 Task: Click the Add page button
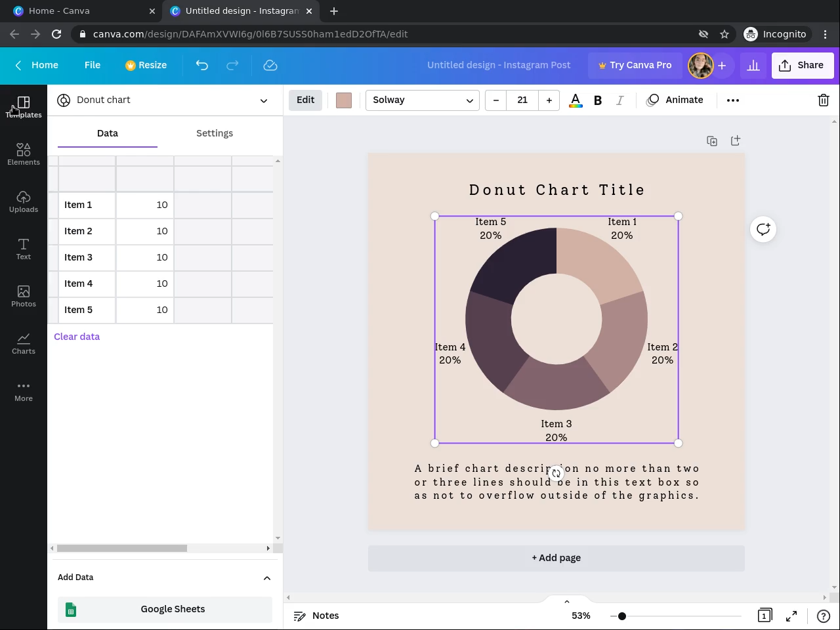coord(556,558)
